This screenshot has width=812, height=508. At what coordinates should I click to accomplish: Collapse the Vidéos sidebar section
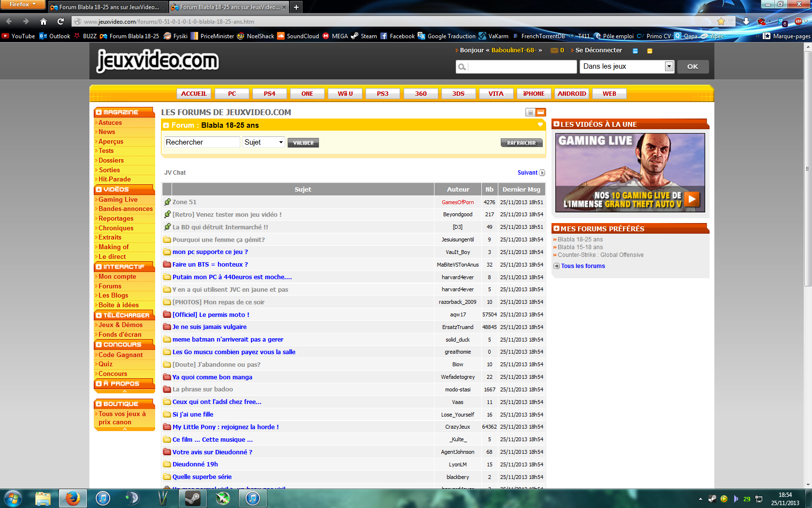(99, 190)
